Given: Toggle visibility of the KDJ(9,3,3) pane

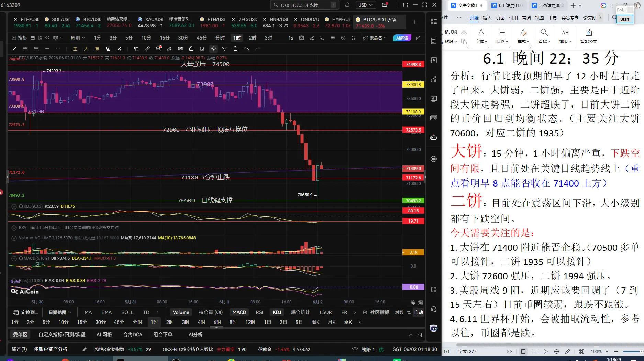Looking at the screenshot, I should click(x=14, y=206).
